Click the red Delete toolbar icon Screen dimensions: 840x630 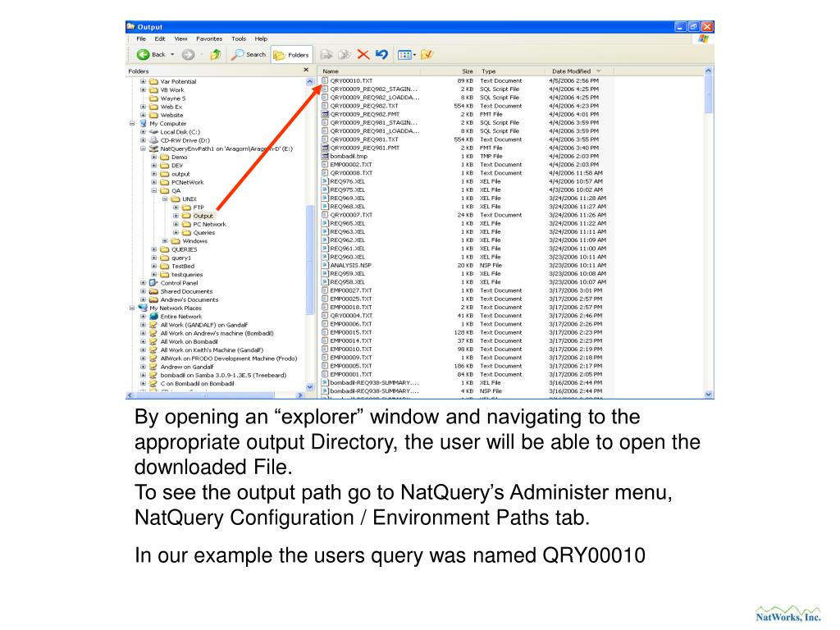pyautogui.click(x=363, y=55)
